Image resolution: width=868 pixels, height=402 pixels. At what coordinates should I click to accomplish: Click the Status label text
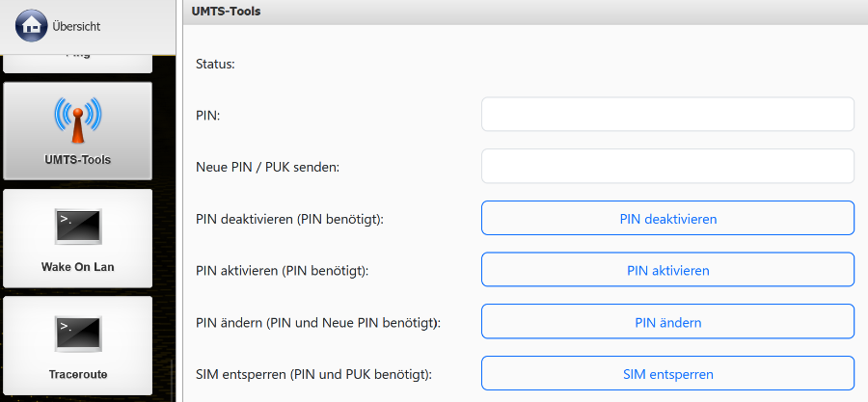(x=216, y=64)
